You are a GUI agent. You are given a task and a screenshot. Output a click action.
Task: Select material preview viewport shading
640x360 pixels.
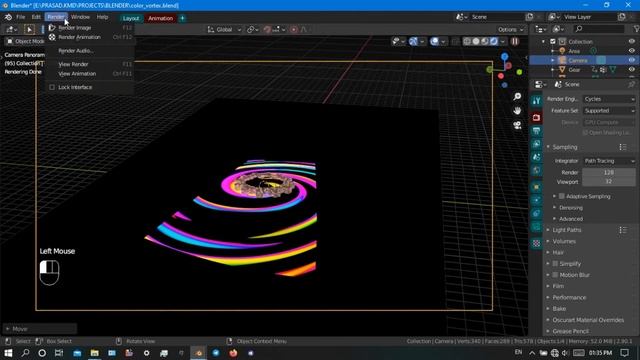point(485,41)
